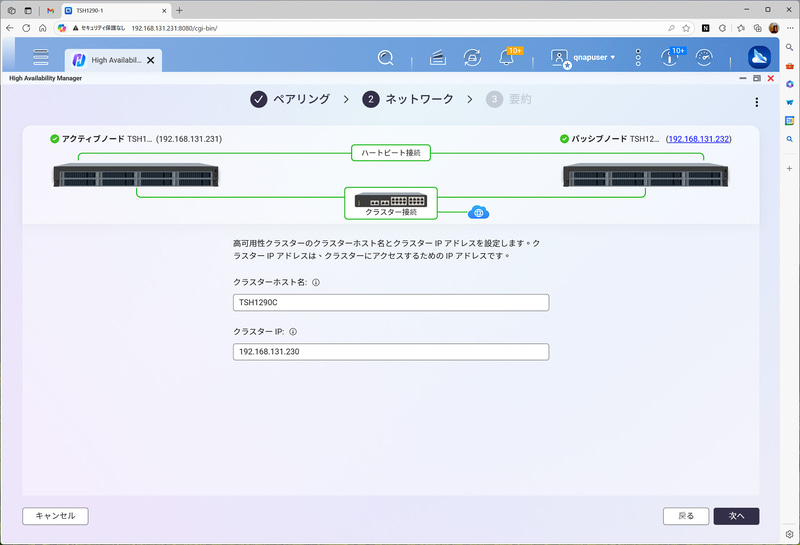Show info for cluster host name

316,282
